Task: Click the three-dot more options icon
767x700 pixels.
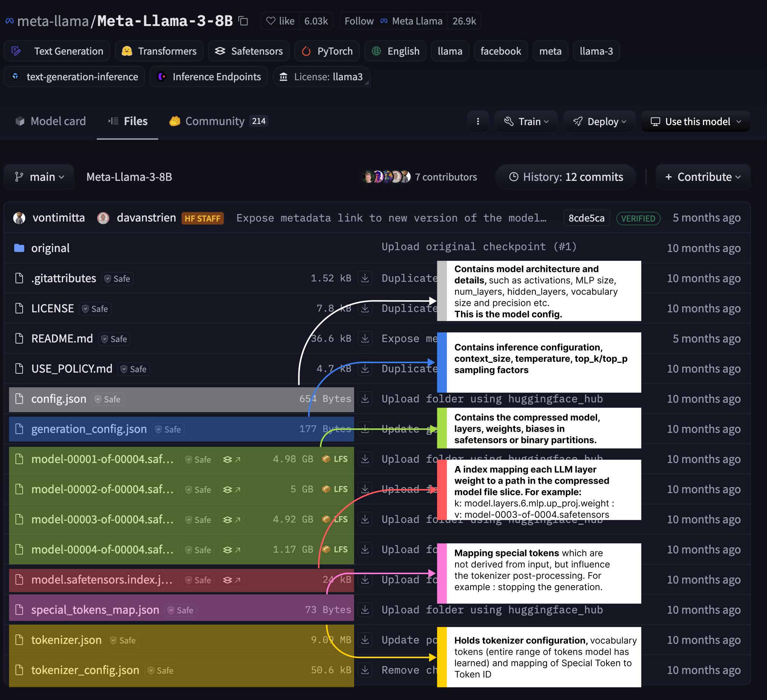Action: coord(478,121)
